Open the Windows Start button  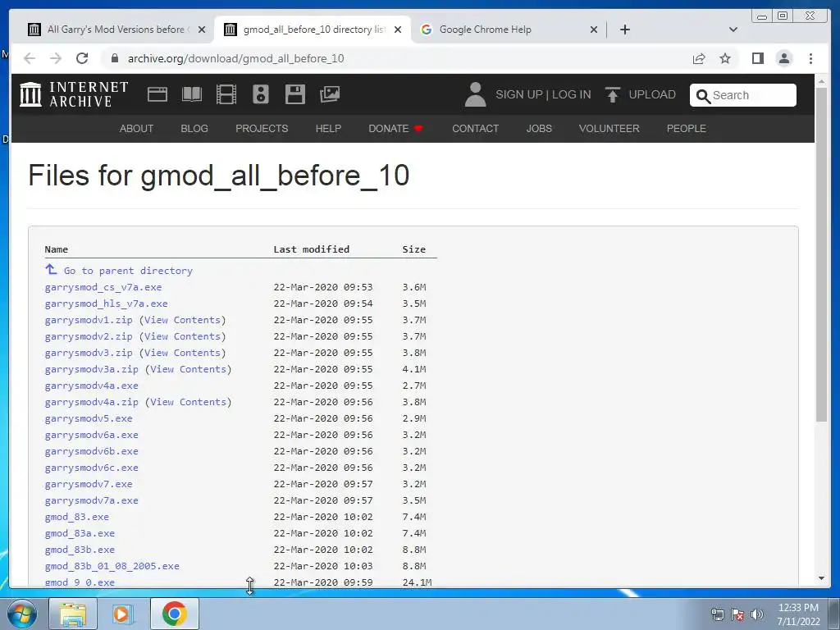(22, 614)
